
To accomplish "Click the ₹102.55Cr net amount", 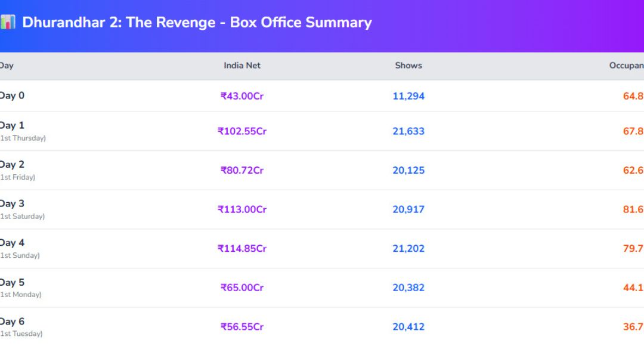I will coord(242,131).
